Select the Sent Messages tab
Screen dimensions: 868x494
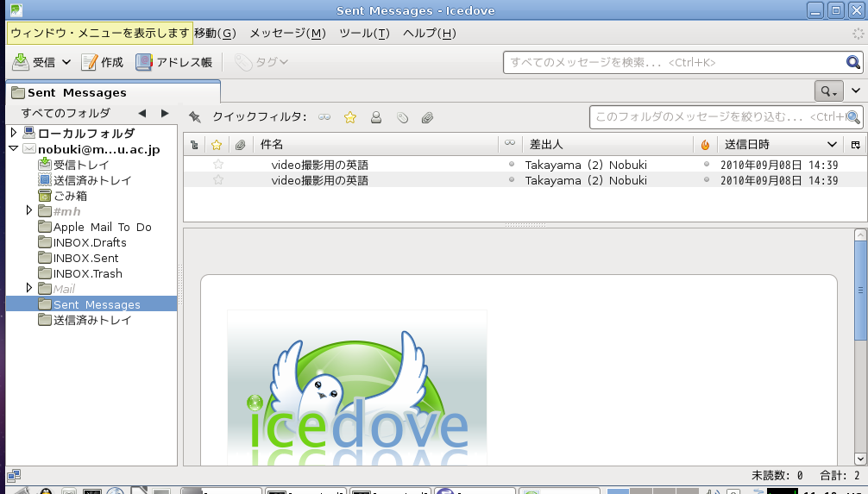[113, 92]
